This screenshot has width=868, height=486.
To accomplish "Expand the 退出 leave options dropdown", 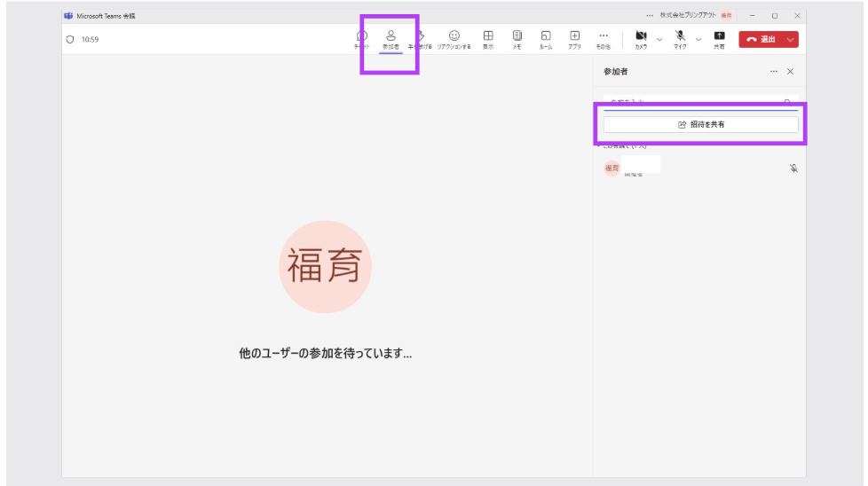I will 791,39.
